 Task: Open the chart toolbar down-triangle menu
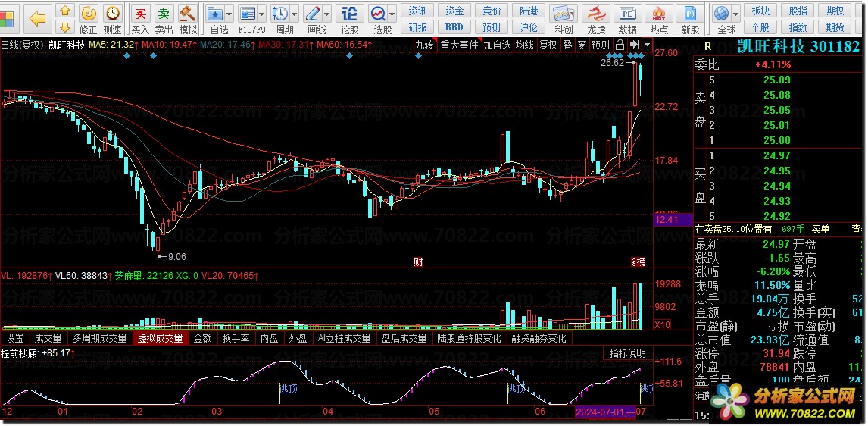point(647,45)
